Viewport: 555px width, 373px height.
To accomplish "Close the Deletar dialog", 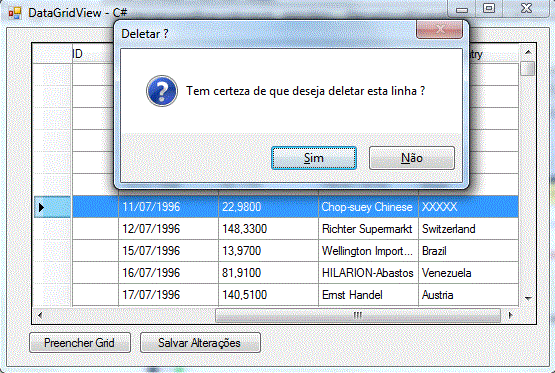I will click(439, 29).
